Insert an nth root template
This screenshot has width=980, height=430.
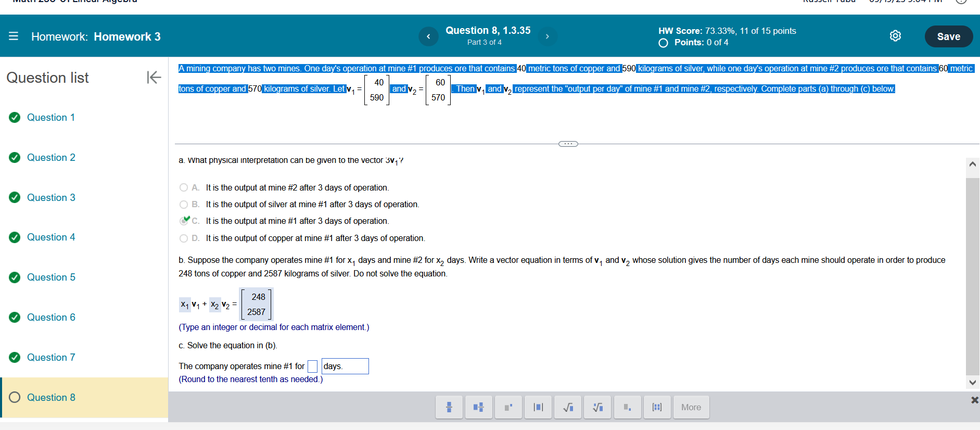coord(597,407)
